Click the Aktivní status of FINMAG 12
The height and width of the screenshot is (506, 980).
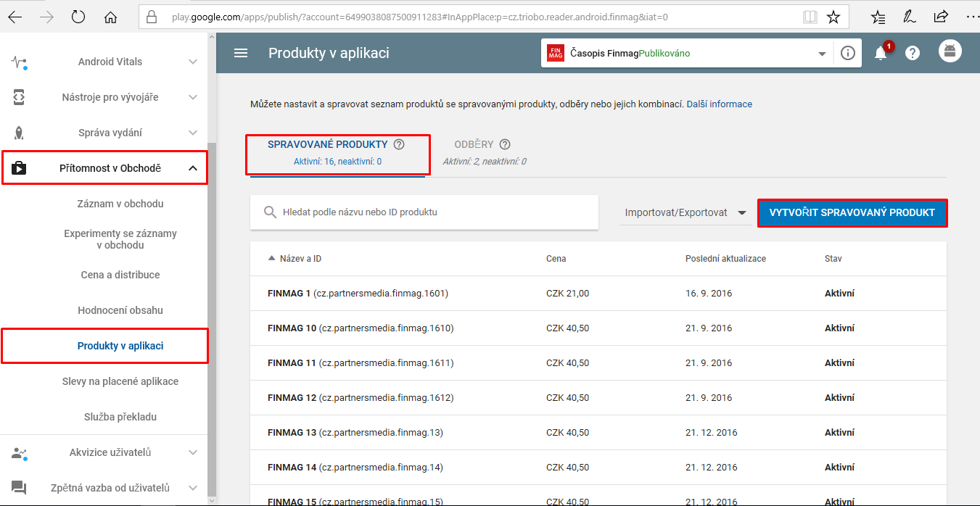click(839, 398)
